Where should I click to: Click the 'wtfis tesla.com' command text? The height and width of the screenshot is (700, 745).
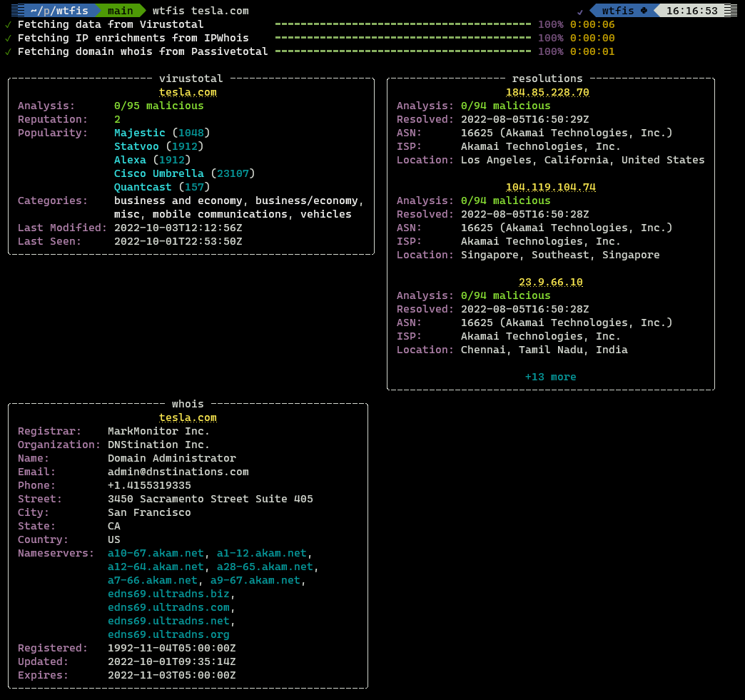[201, 11]
